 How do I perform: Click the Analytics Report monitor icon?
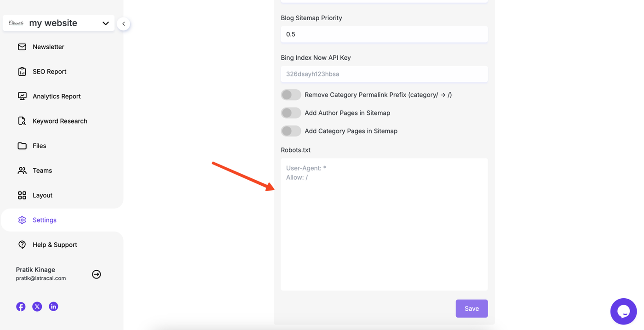pyautogui.click(x=22, y=96)
